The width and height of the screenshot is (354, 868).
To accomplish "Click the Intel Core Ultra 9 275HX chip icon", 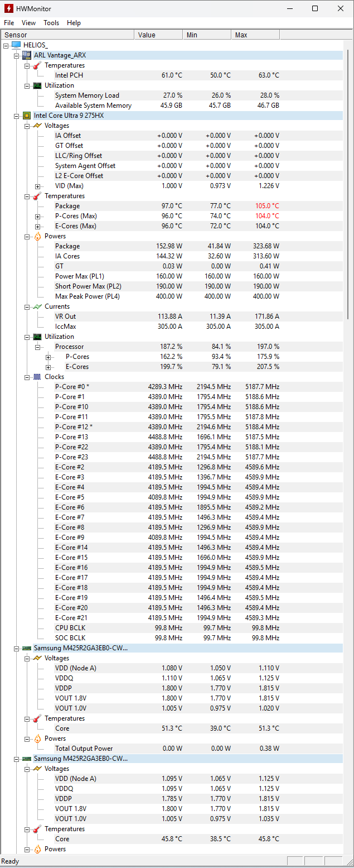I will click(27, 116).
